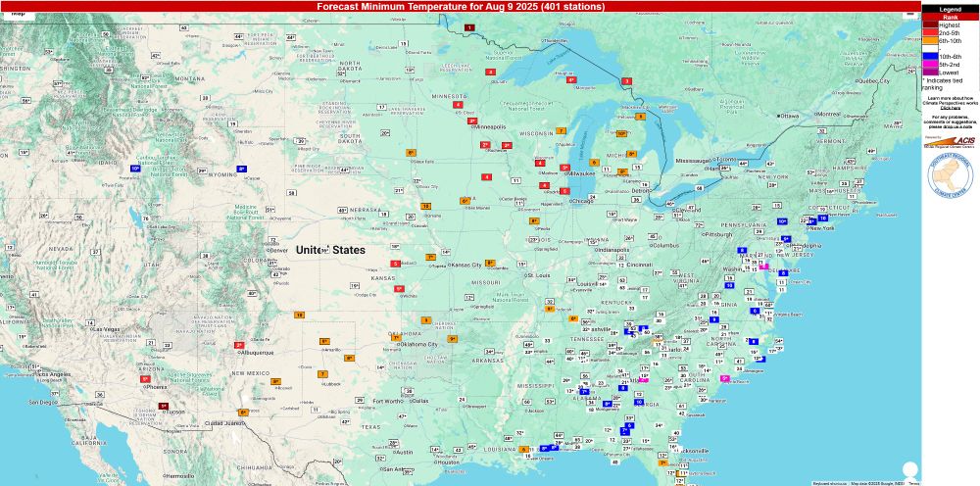Click the white 72 label near Denver

click(x=272, y=240)
